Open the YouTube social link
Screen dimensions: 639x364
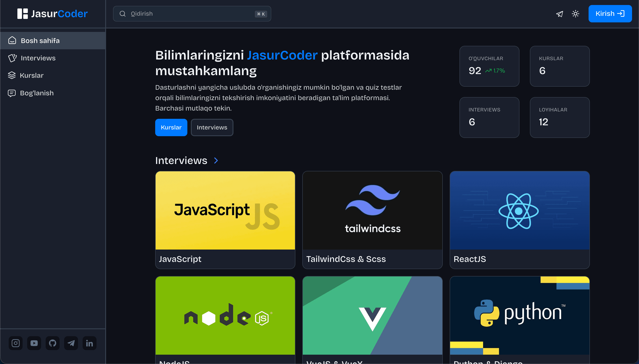34,343
